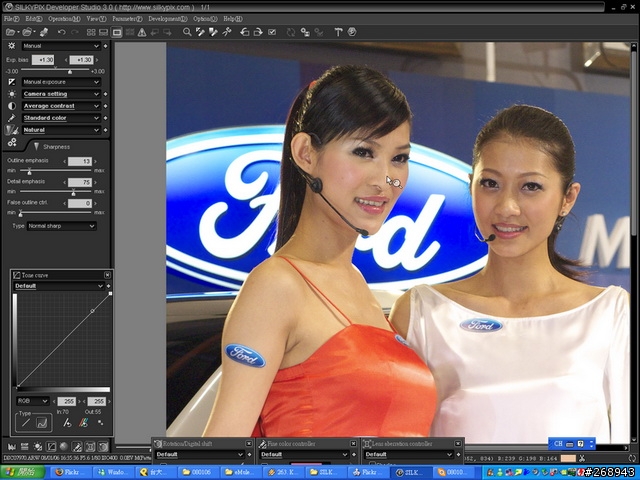Open the Parameter menu
Viewport: 640px width, 480px height.
[x=127, y=19]
